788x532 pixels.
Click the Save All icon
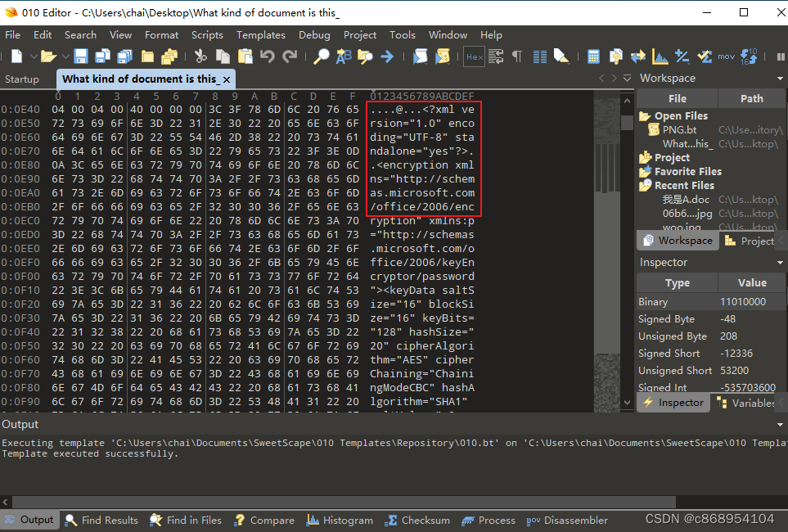(124, 56)
